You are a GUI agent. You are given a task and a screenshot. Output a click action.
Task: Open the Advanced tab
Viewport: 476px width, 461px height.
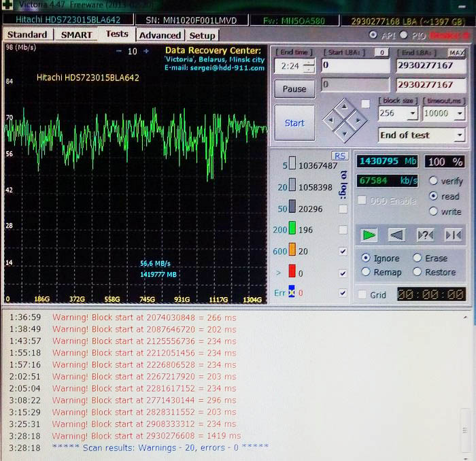pos(160,35)
